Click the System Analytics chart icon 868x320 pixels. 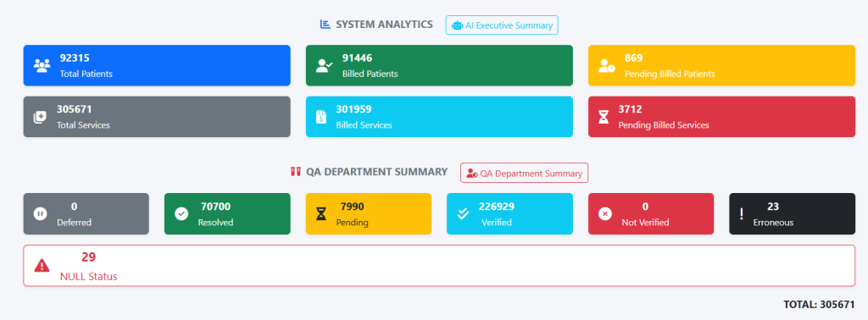[x=325, y=25]
